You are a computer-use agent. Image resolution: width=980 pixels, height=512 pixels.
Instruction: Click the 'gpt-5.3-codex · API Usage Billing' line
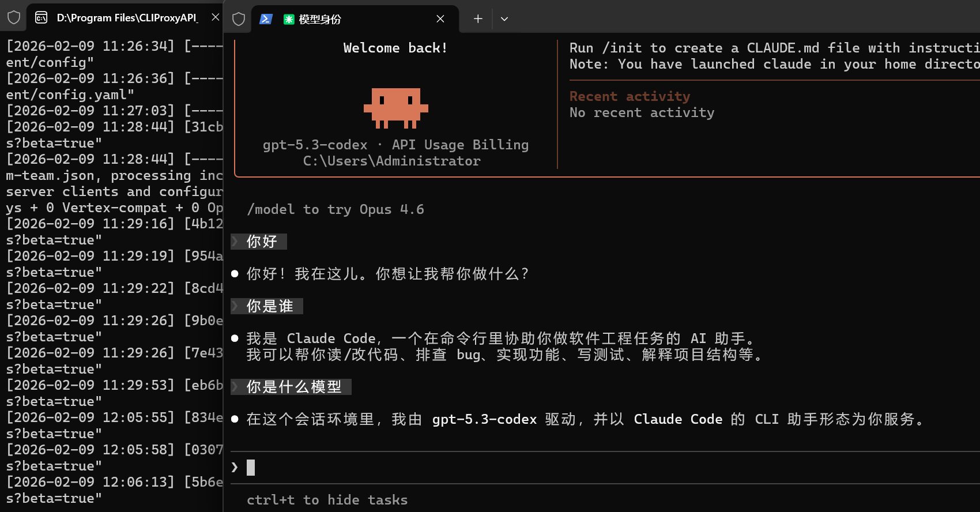tap(395, 145)
